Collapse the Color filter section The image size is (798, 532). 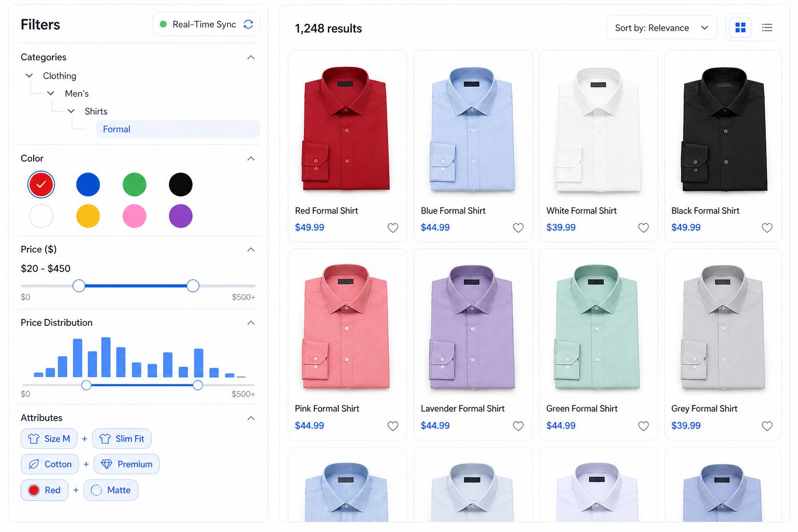[251, 158]
